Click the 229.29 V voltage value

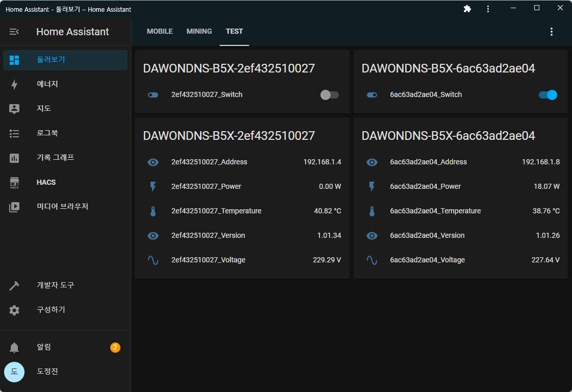327,260
